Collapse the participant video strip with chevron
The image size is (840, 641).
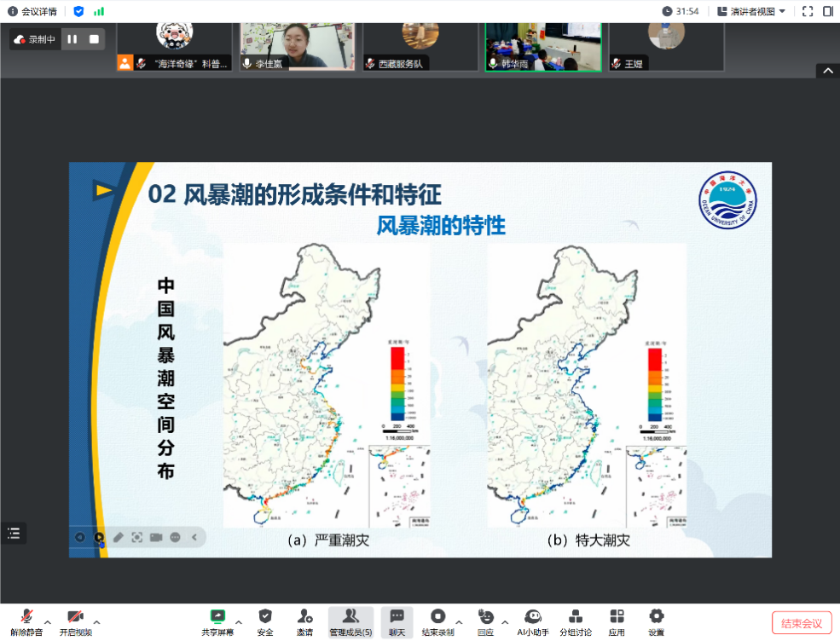click(827, 72)
